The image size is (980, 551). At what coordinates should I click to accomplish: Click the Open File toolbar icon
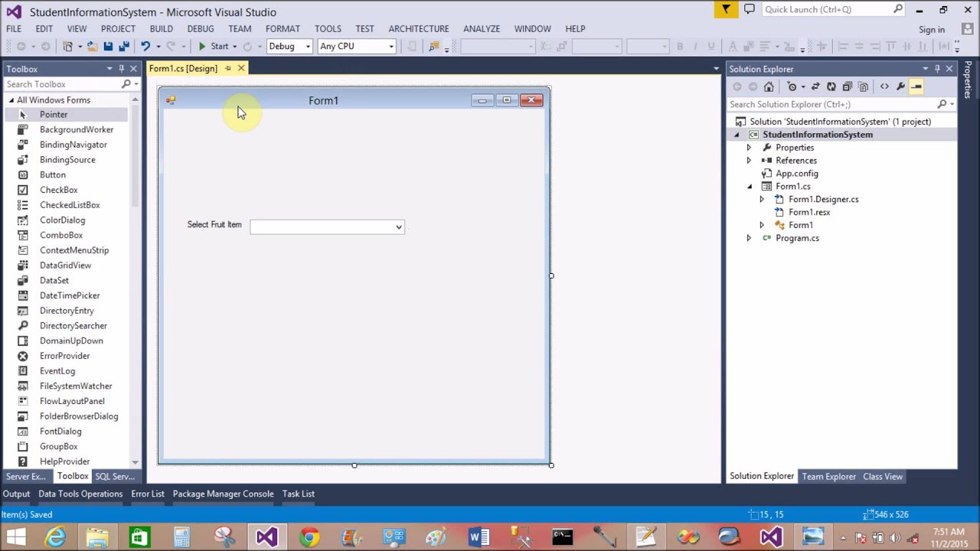coord(91,46)
